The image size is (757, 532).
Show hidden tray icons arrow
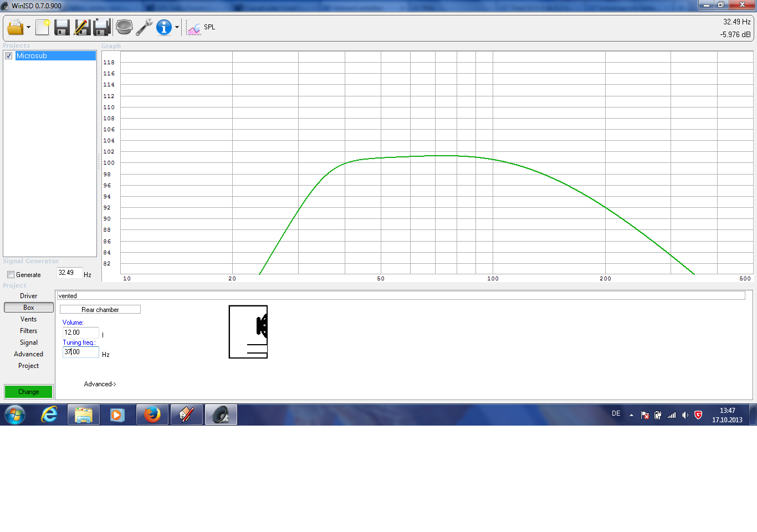coord(631,415)
